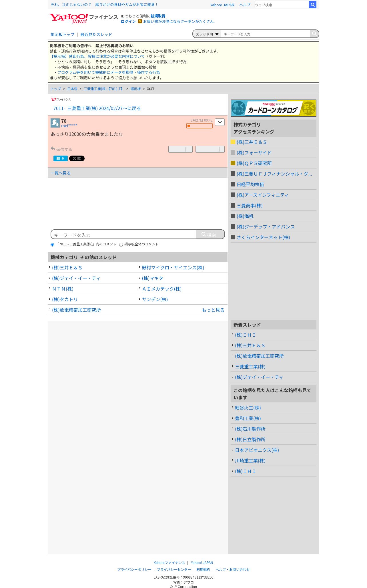Click the prohibited-acts notice link 【掲示板】禁止行為

click(97, 56)
